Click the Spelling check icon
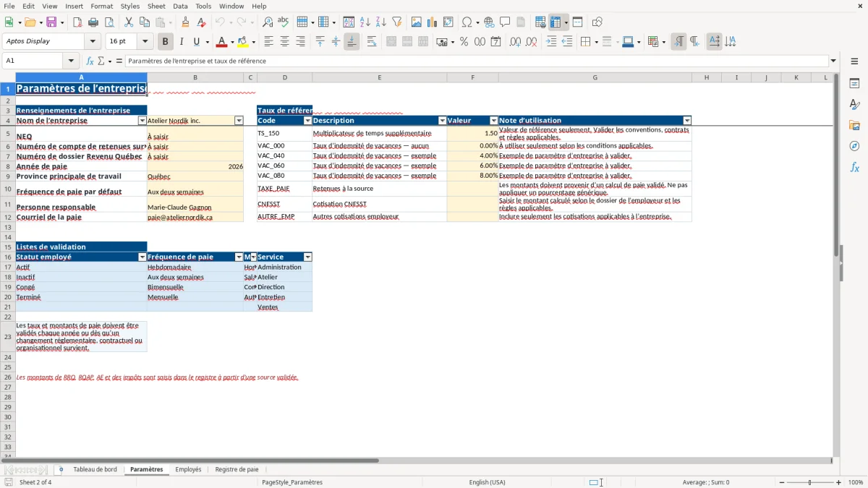The image size is (868, 488). tap(284, 22)
